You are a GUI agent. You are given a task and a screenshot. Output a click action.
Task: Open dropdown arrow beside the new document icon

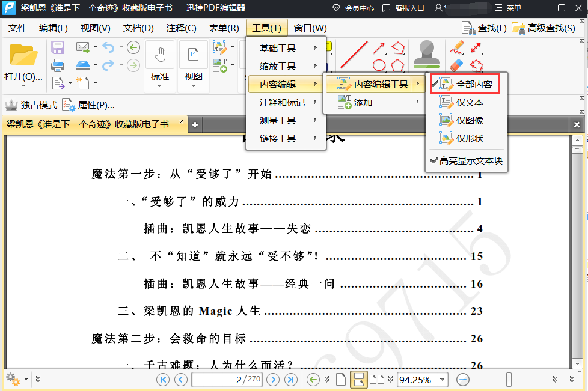tap(96, 83)
